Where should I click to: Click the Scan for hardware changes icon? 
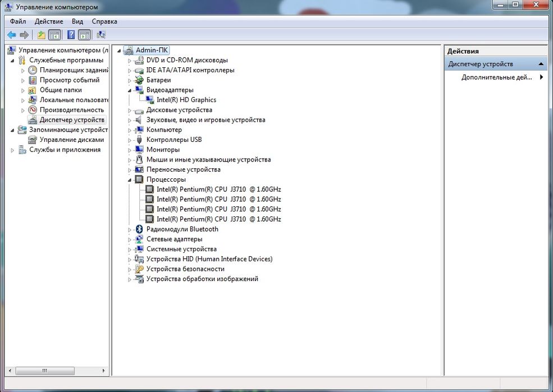(x=101, y=35)
